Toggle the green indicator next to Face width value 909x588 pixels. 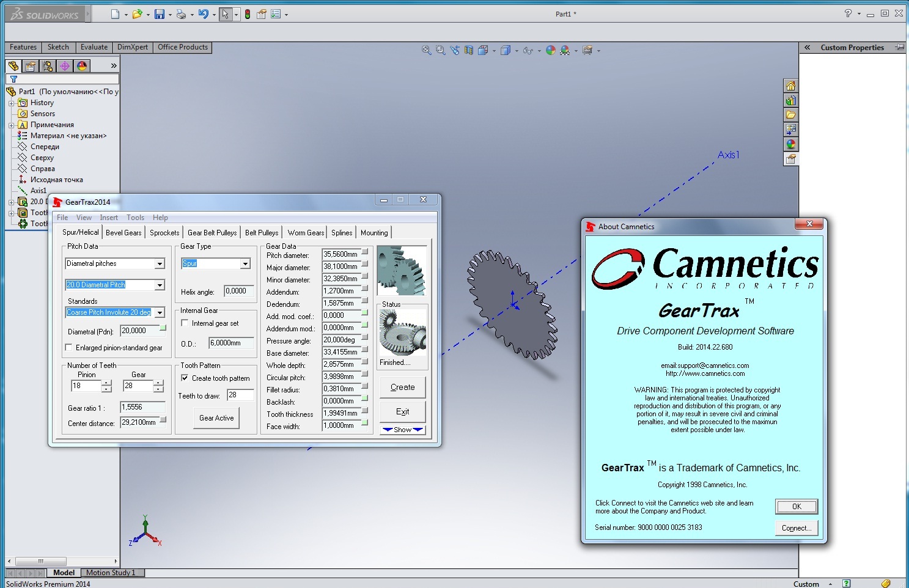coord(365,422)
